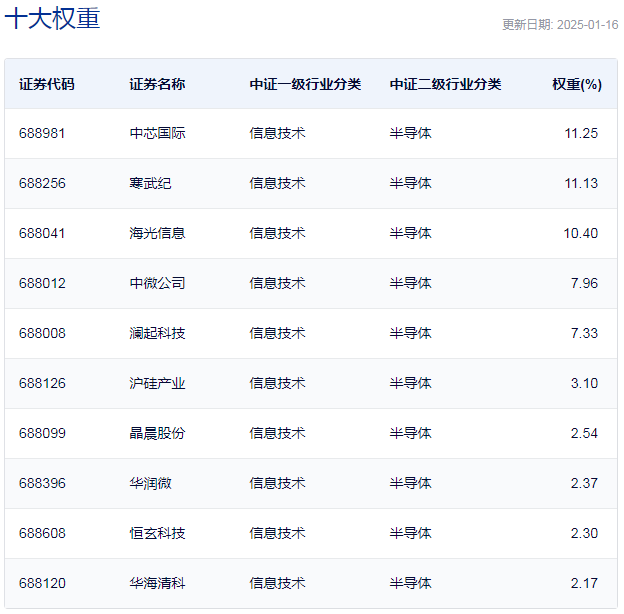Click the 中芯国际 security name
The image size is (624, 614).
click(157, 133)
